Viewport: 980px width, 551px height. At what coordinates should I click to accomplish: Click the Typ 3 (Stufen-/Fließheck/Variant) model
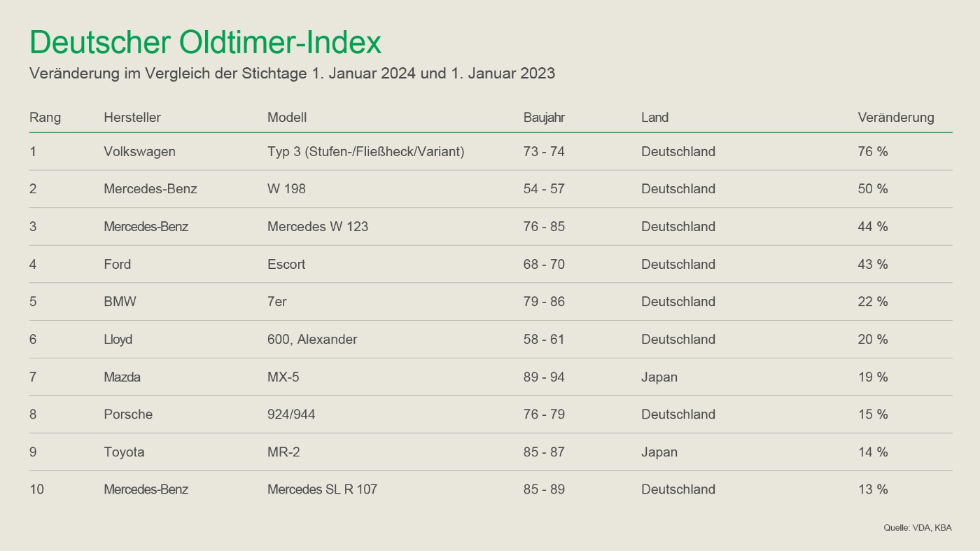click(366, 152)
